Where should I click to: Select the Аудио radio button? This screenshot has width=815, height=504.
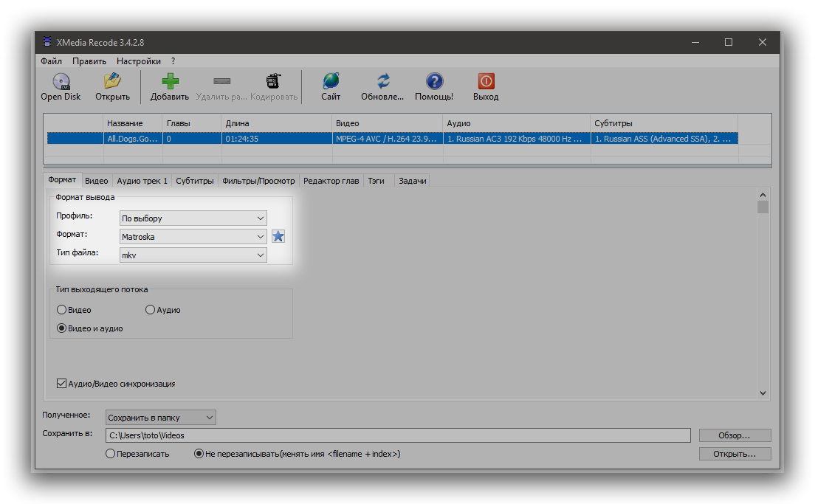(x=151, y=310)
